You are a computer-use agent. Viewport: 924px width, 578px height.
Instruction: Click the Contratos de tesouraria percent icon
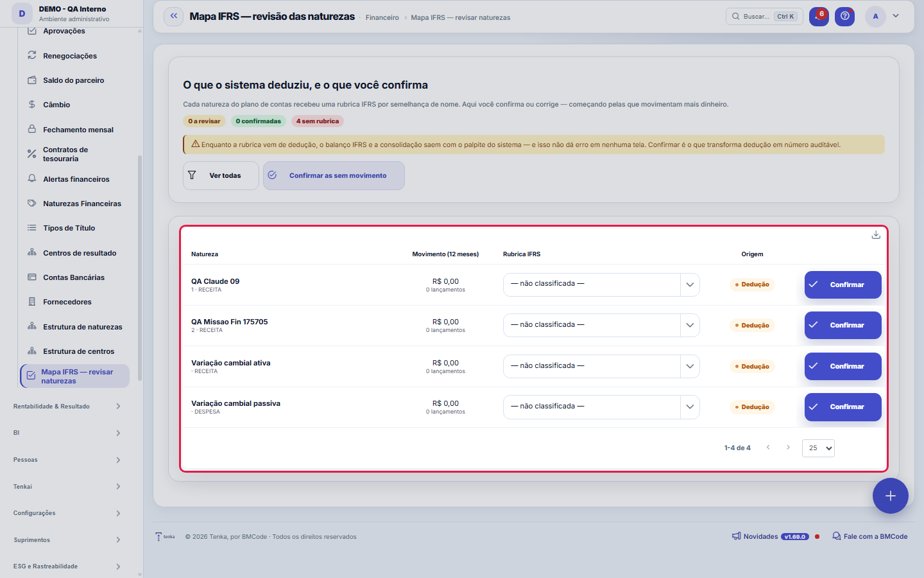(x=32, y=154)
